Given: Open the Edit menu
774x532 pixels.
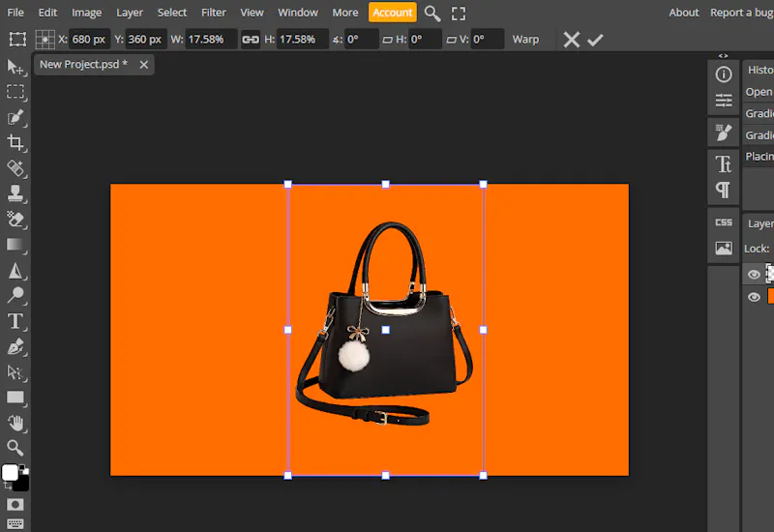Looking at the screenshot, I should coord(47,13).
